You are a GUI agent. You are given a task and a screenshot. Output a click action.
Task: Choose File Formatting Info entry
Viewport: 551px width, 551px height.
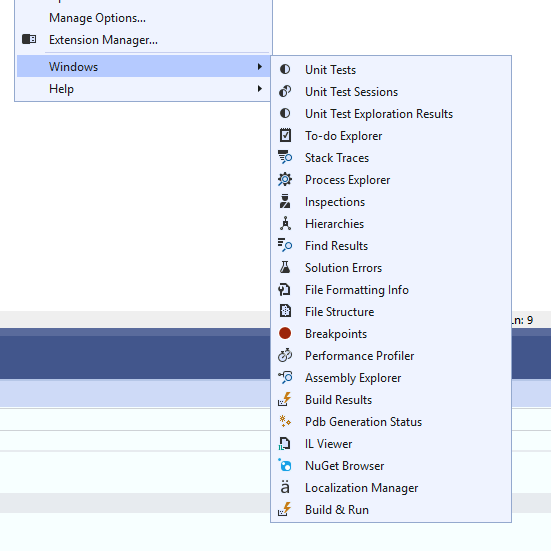point(391,289)
